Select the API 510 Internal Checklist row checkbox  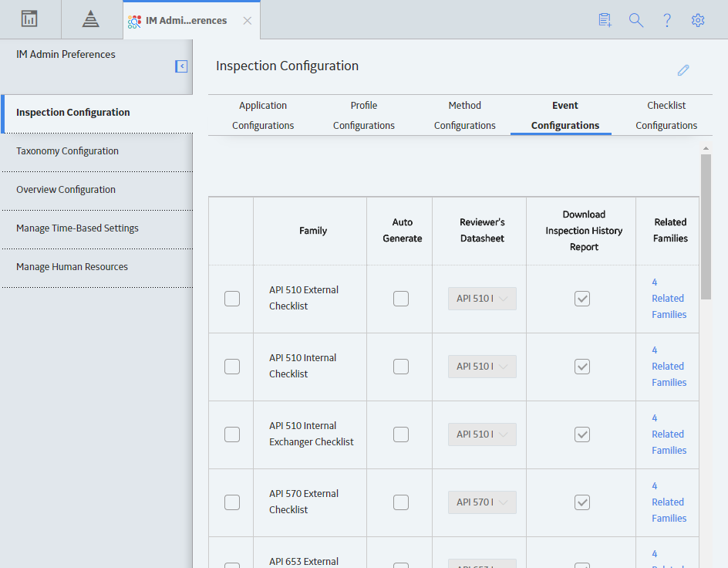(x=232, y=367)
